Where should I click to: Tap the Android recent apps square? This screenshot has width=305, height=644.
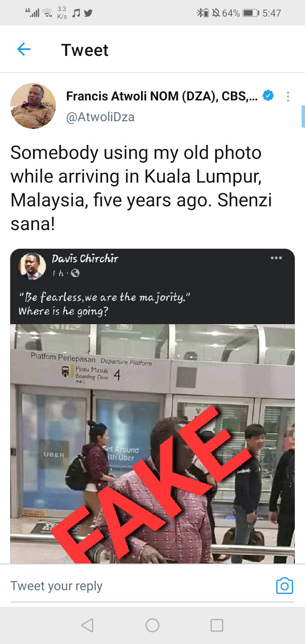click(x=217, y=625)
